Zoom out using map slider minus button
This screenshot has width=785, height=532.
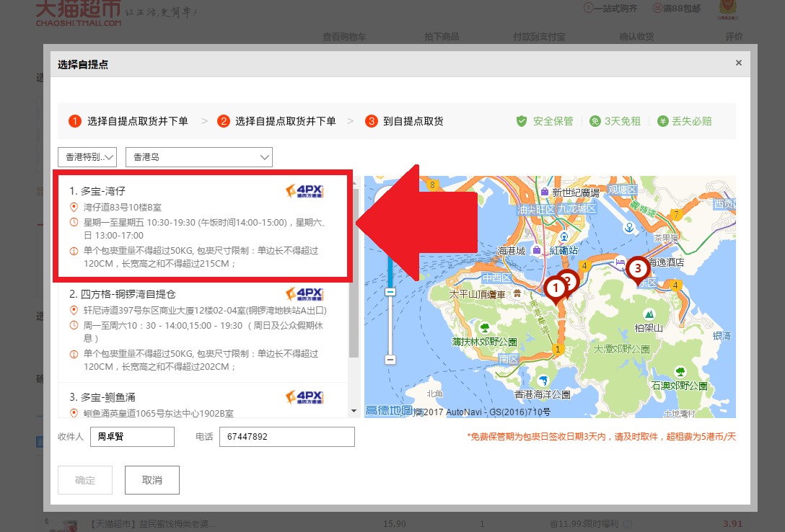(390, 360)
